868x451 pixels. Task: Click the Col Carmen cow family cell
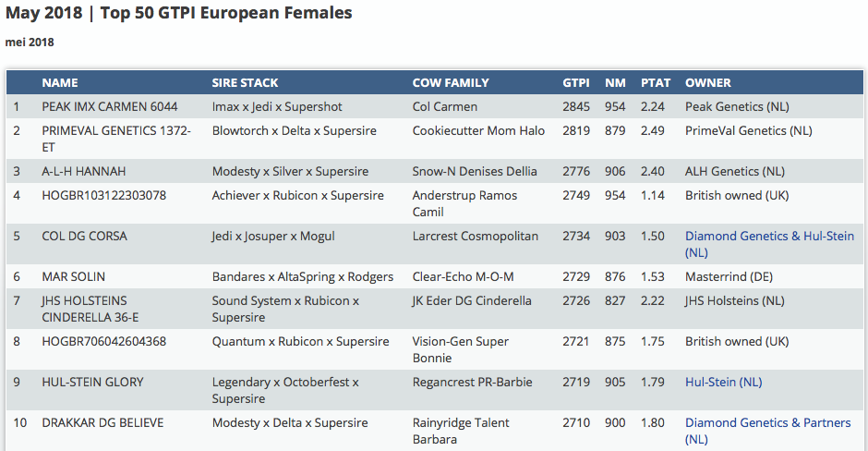tap(445, 107)
